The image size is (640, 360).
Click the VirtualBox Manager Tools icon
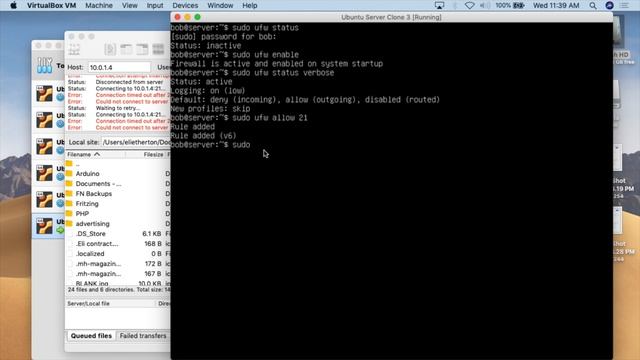click(44, 65)
